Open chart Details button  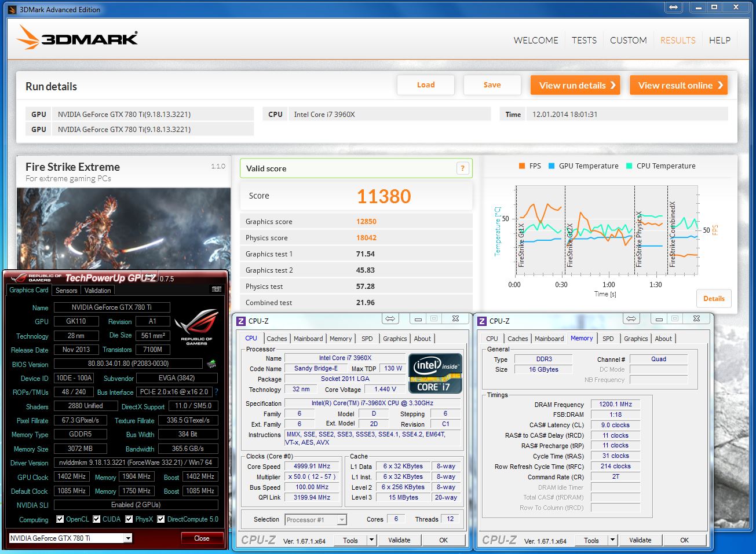pos(714,299)
